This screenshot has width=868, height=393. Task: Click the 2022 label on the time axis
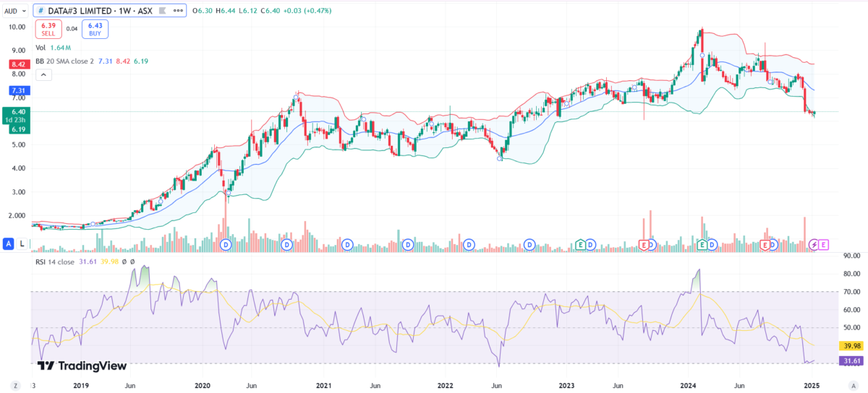(x=445, y=386)
